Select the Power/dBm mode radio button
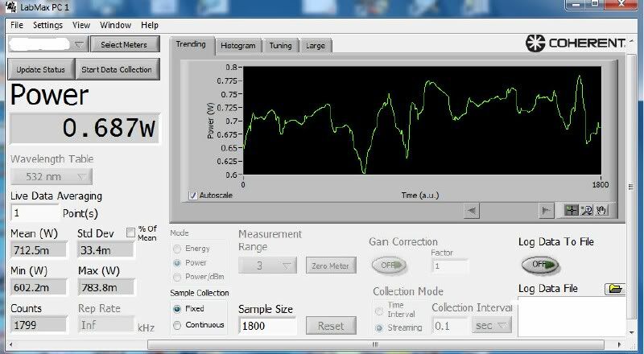 (177, 278)
